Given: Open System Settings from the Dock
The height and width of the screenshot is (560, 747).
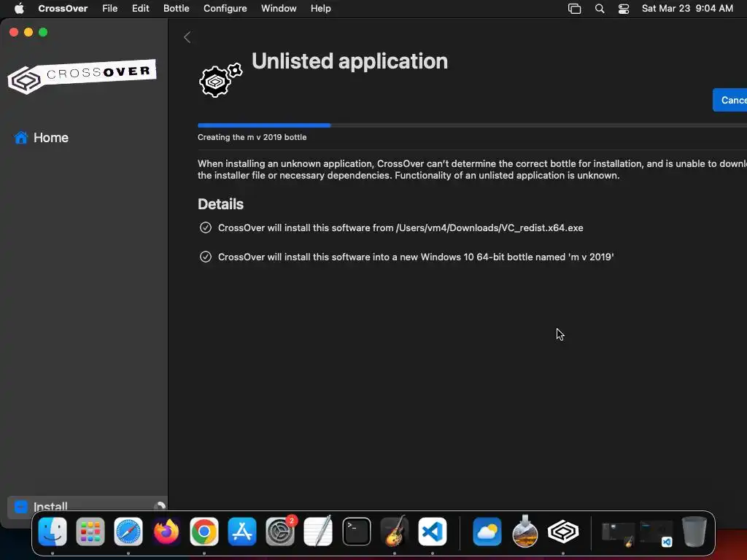Looking at the screenshot, I should point(280,532).
